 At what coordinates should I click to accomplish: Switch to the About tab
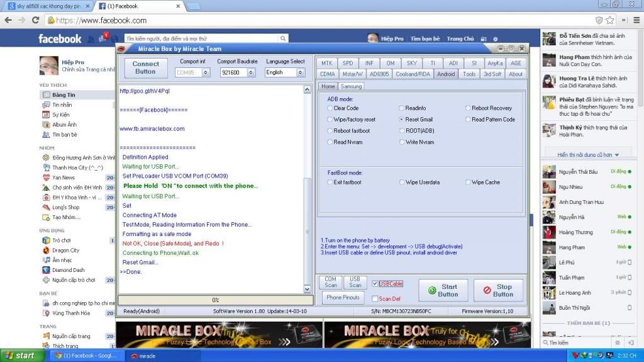click(x=516, y=74)
